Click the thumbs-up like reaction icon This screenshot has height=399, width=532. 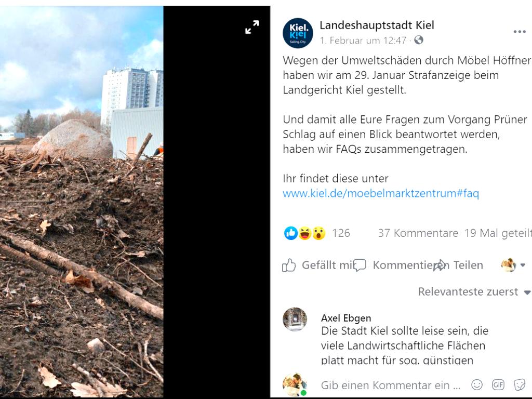[x=291, y=233]
